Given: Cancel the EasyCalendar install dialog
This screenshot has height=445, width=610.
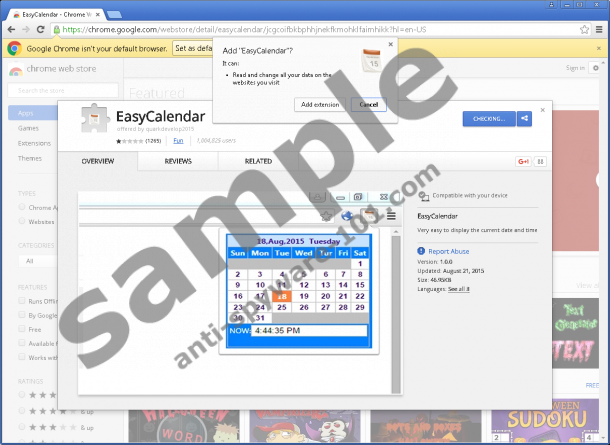Looking at the screenshot, I should (x=368, y=105).
